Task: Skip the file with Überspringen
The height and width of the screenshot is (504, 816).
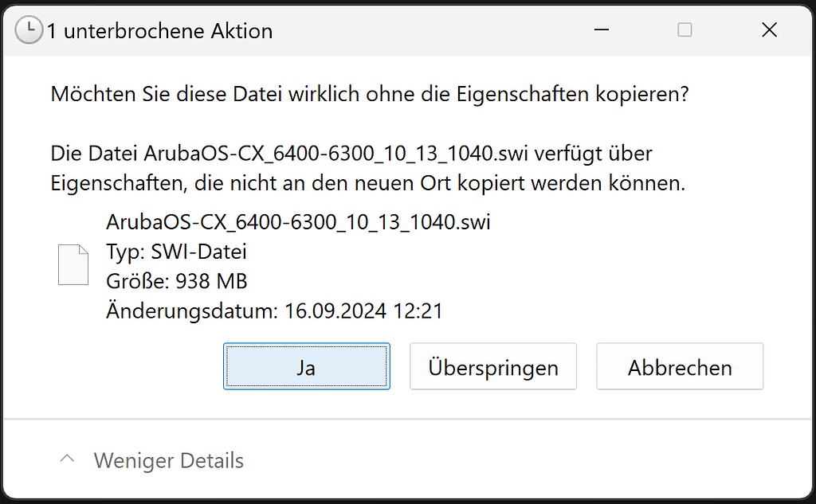Action: tap(492, 366)
